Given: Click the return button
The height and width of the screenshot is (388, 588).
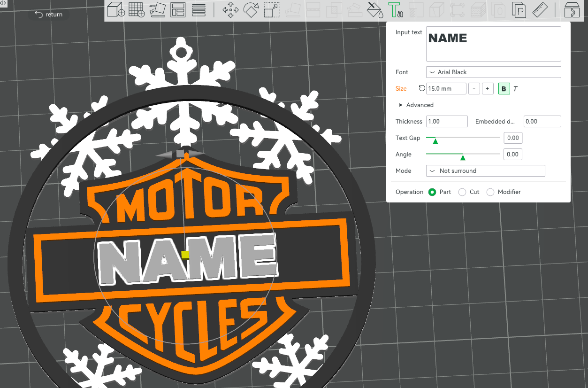Looking at the screenshot, I should point(48,15).
